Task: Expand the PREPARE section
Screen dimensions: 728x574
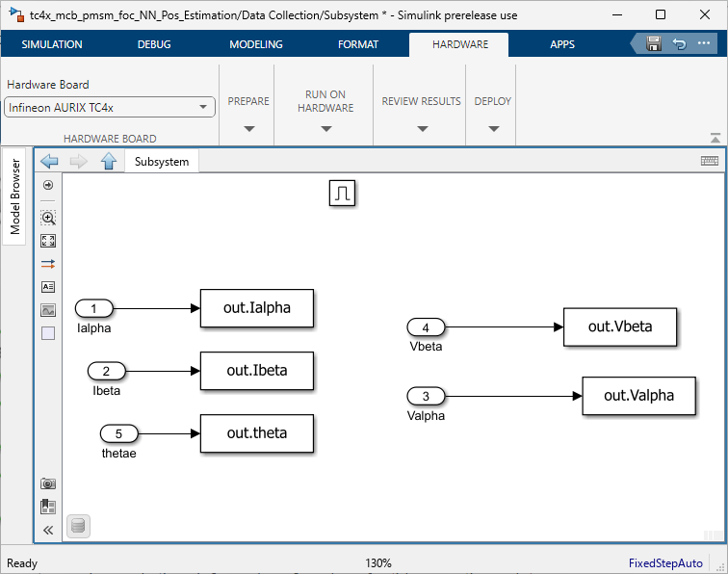Action: point(248,129)
